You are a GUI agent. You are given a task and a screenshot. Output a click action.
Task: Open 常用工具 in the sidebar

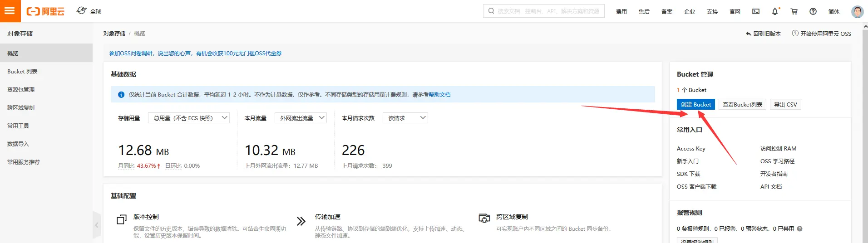(46, 126)
